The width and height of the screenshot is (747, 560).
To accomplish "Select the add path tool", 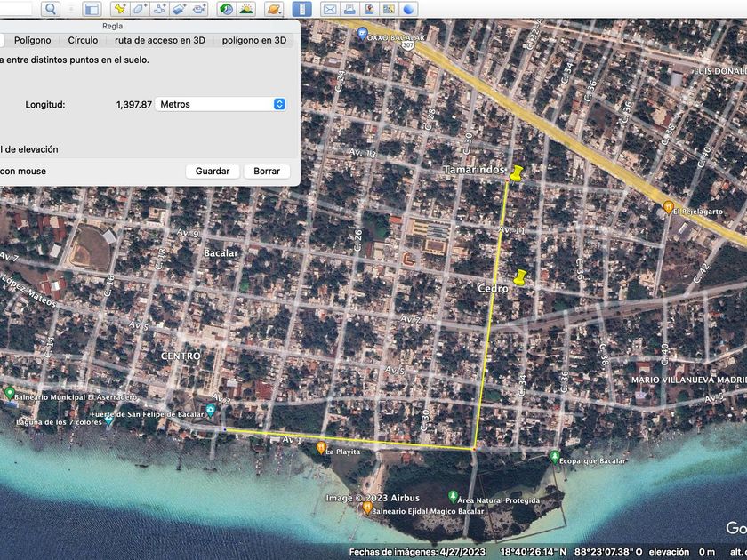I will click(160, 9).
